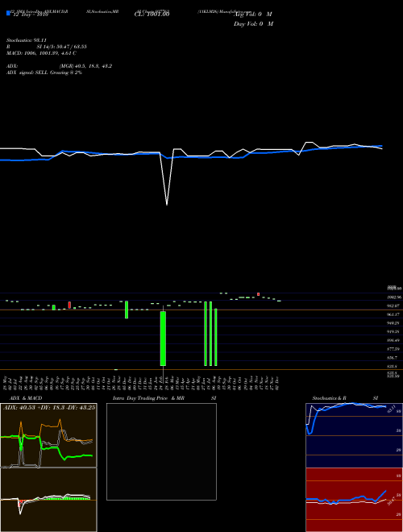Open the red RSI chart panel
This screenshot has height=532, width=403.
pyautogui.click(x=354, y=500)
